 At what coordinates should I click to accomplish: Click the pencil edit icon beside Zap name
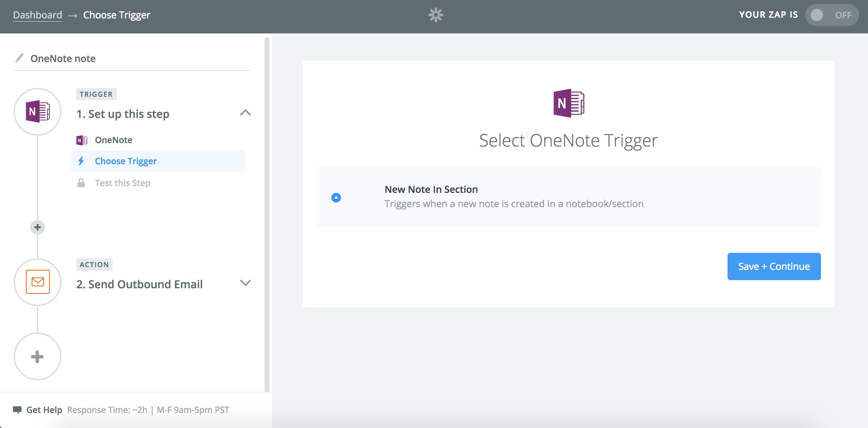pyautogui.click(x=19, y=58)
